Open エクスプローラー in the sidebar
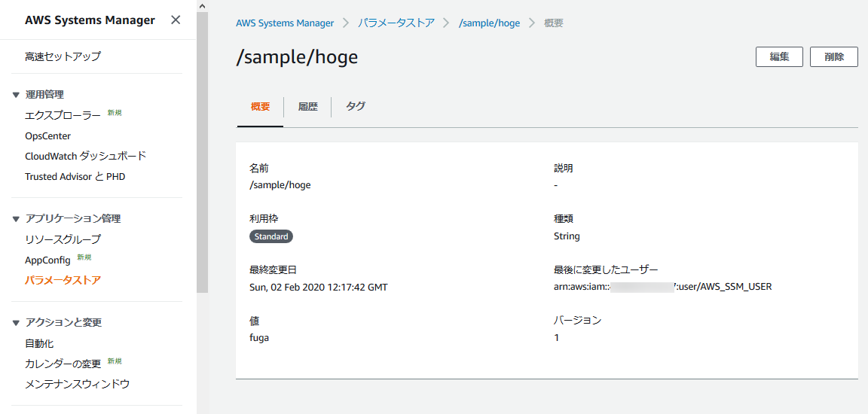Viewport: 868px width, 414px height. 63,115
